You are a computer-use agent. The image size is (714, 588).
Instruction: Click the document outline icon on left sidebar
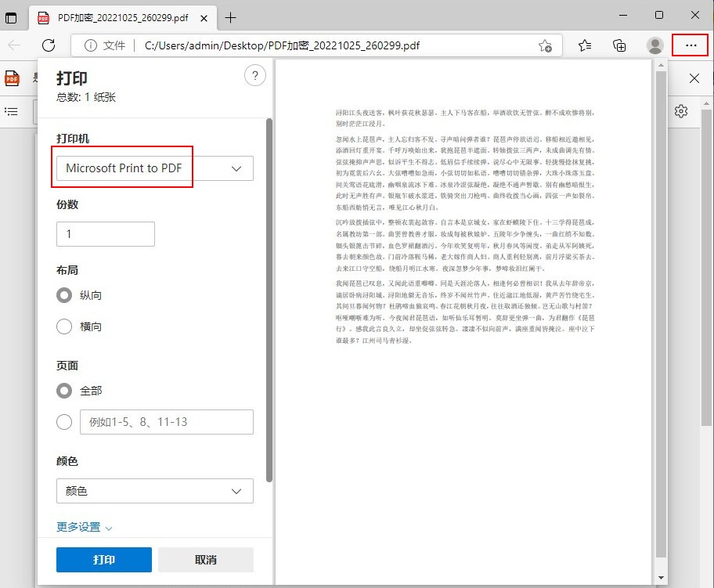(x=11, y=111)
